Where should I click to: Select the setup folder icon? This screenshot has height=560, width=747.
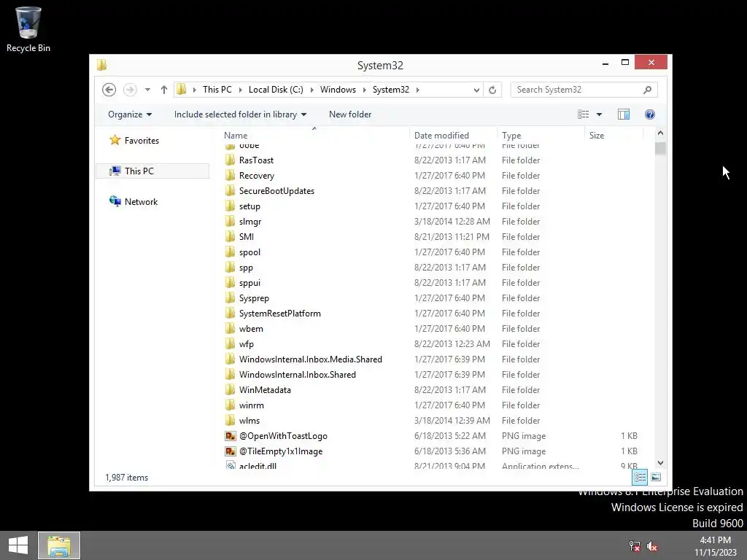[x=230, y=206]
